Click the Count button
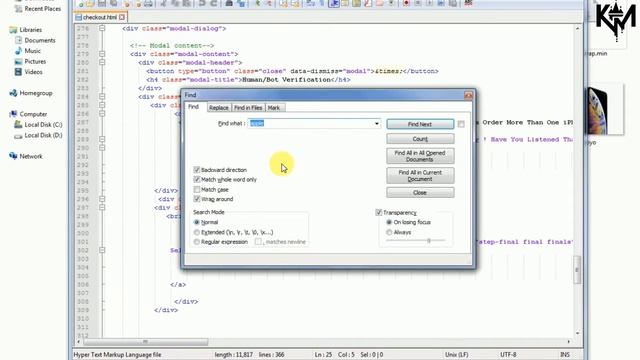This screenshot has width=640, height=360. click(420, 139)
